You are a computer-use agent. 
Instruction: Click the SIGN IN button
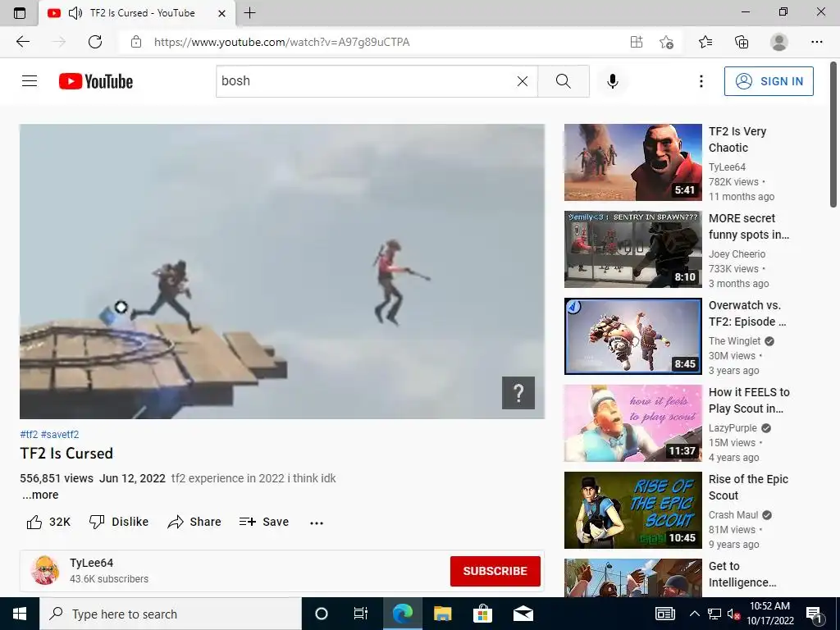click(769, 81)
